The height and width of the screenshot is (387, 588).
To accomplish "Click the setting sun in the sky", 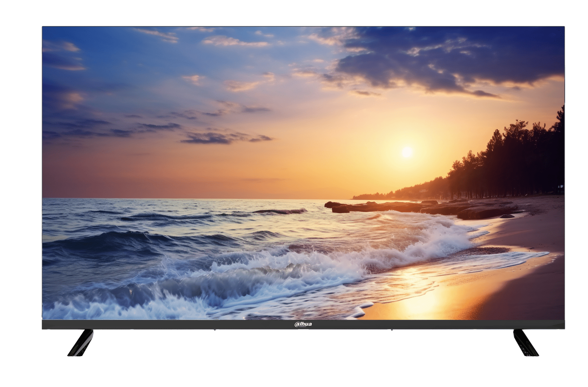I will pyautogui.click(x=407, y=152).
